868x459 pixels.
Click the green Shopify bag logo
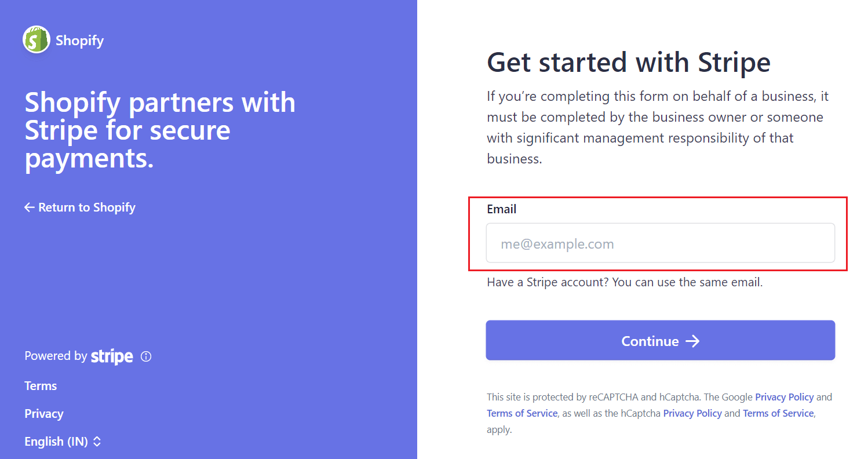pyautogui.click(x=35, y=39)
